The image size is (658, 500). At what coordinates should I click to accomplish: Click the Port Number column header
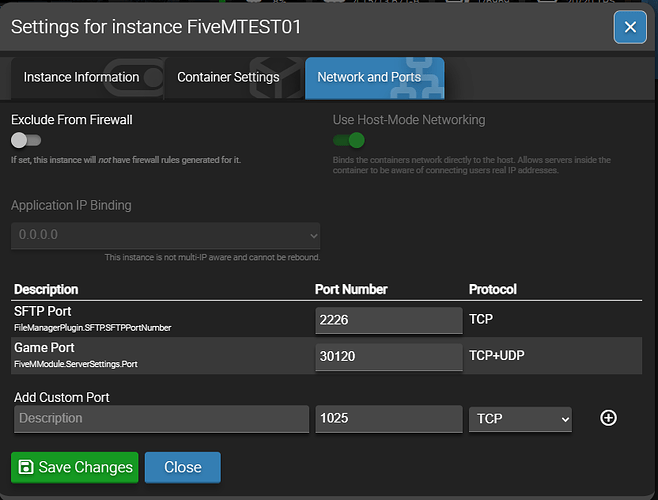(x=351, y=289)
